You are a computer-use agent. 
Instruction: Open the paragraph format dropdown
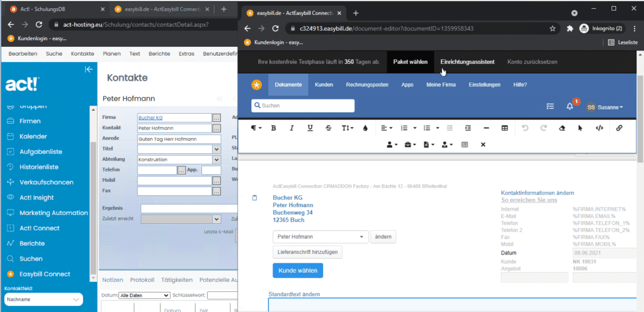pyautogui.click(x=257, y=128)
